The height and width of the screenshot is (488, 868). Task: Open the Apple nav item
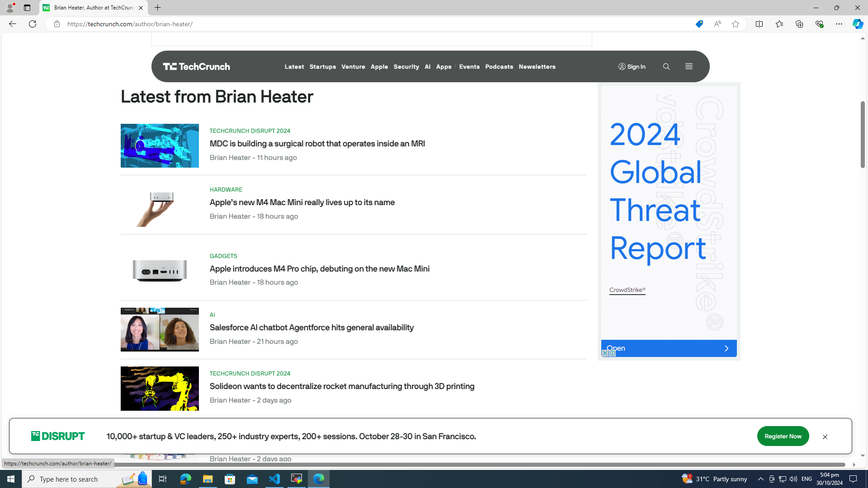click(x=379, y=66)
